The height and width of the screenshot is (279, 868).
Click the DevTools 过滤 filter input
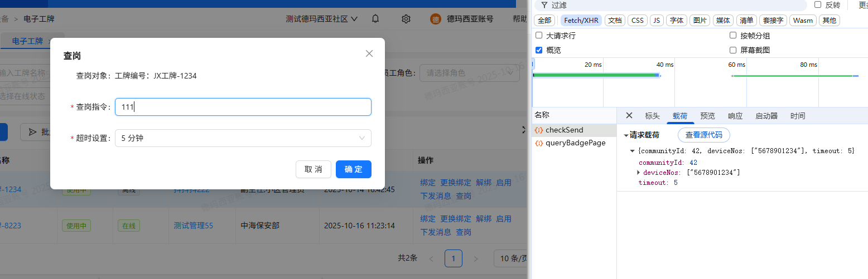pyautogui.click(x=671, y=5)
